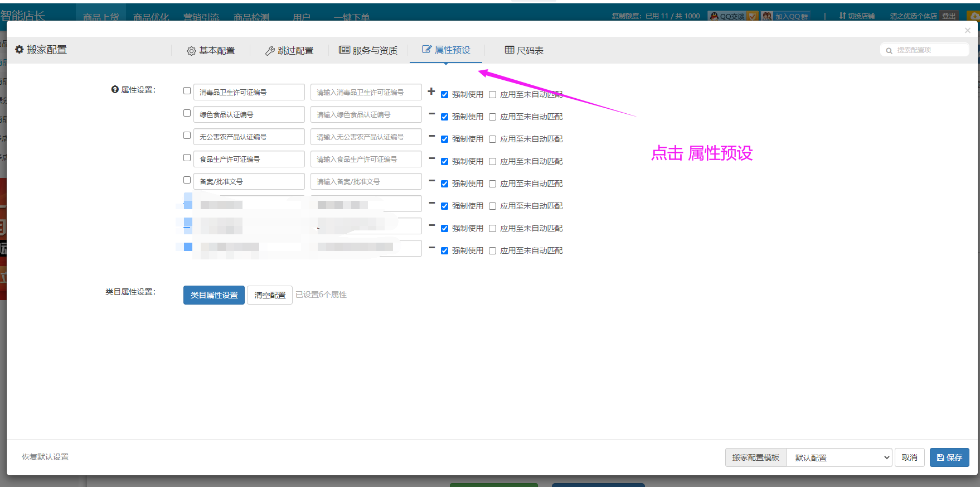Click the search magnifier icon in config search

pyautogui.click(x=889, y=51)
